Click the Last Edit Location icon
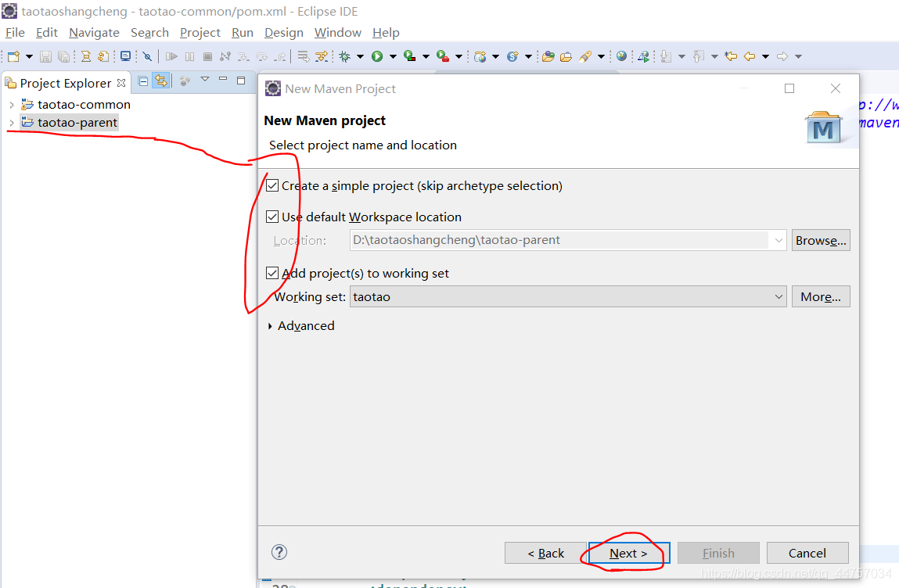 731,56
